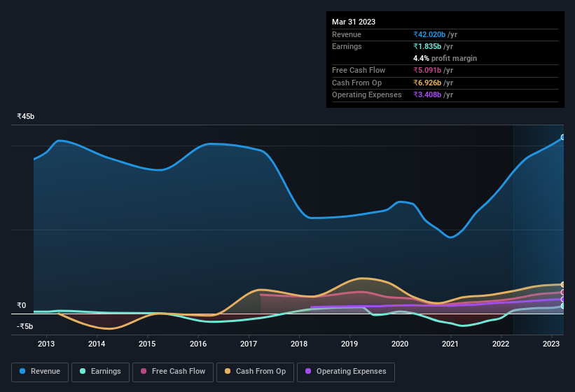575x392 pixels.
Task: Click the ₹5.091b free cash flow value
Action: pyautogui.click(x=427, y=70)
